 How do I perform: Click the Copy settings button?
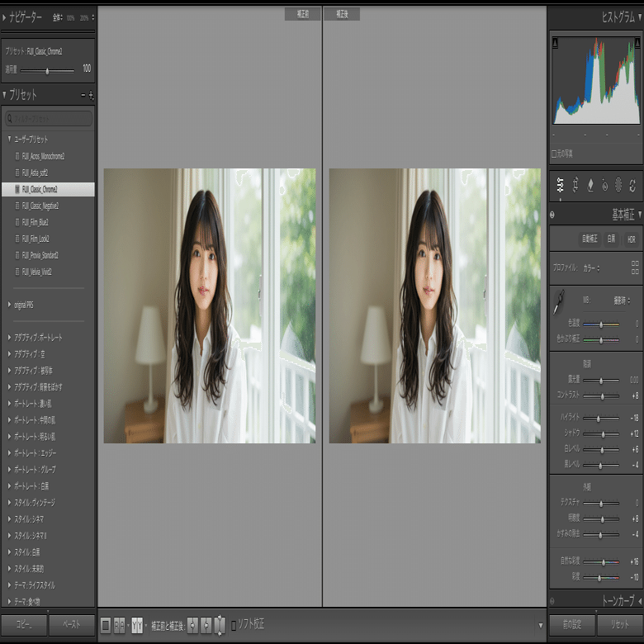23,625
